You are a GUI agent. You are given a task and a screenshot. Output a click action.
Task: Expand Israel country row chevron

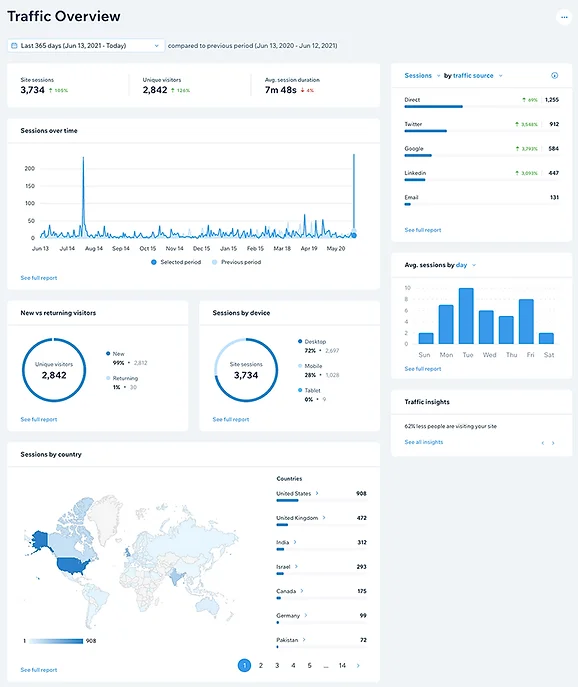pyautogui.click(x=296, y=567)
